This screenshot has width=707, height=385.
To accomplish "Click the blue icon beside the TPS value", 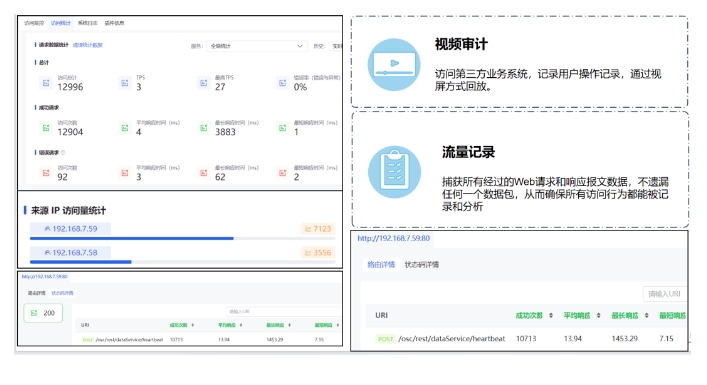I will [125, 83].
